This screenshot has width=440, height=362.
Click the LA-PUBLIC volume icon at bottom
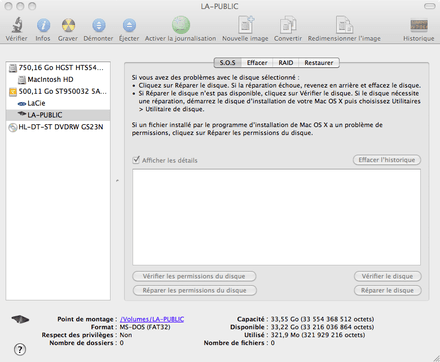(20, 319)
